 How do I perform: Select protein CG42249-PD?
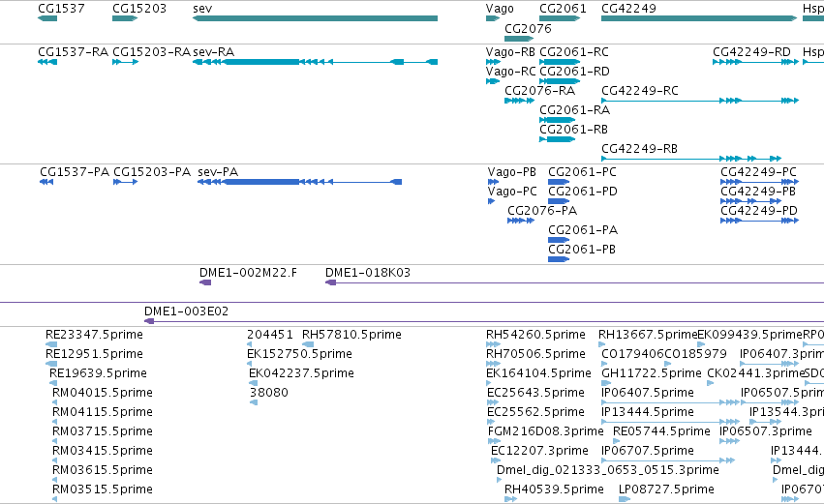pos(759,221)
